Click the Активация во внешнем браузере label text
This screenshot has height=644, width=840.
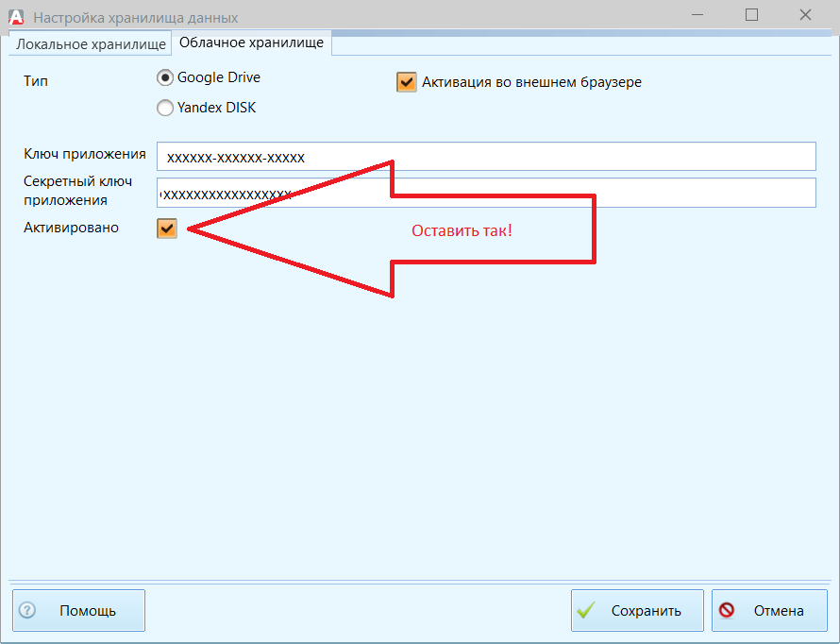tap(531, 82)
